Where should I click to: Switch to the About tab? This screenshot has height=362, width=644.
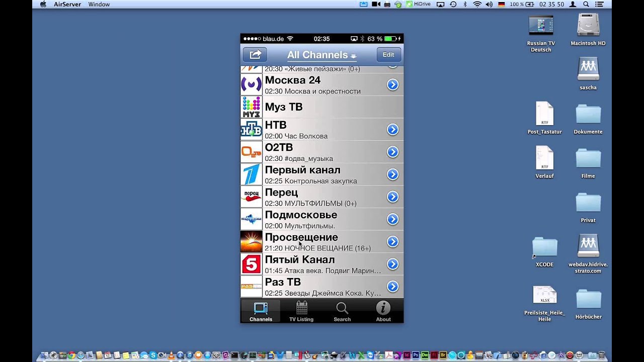click(x=383, y=311)
